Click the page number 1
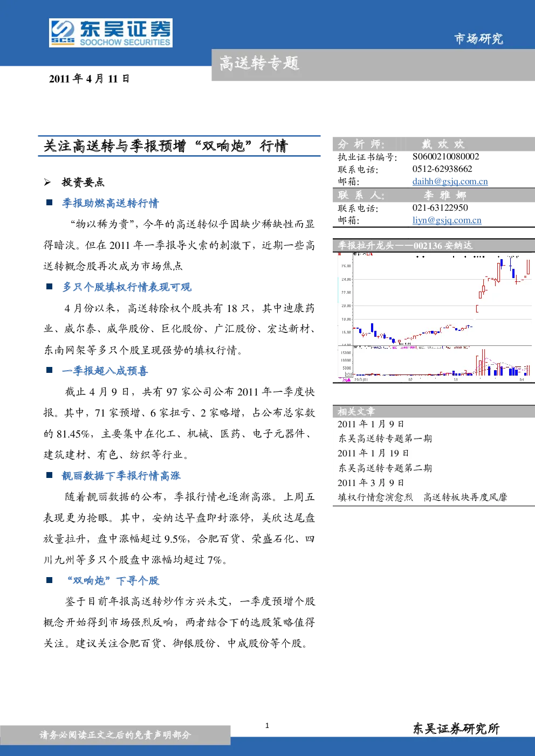The width and height of the screenshot is (535, 756). pos(267,726)
